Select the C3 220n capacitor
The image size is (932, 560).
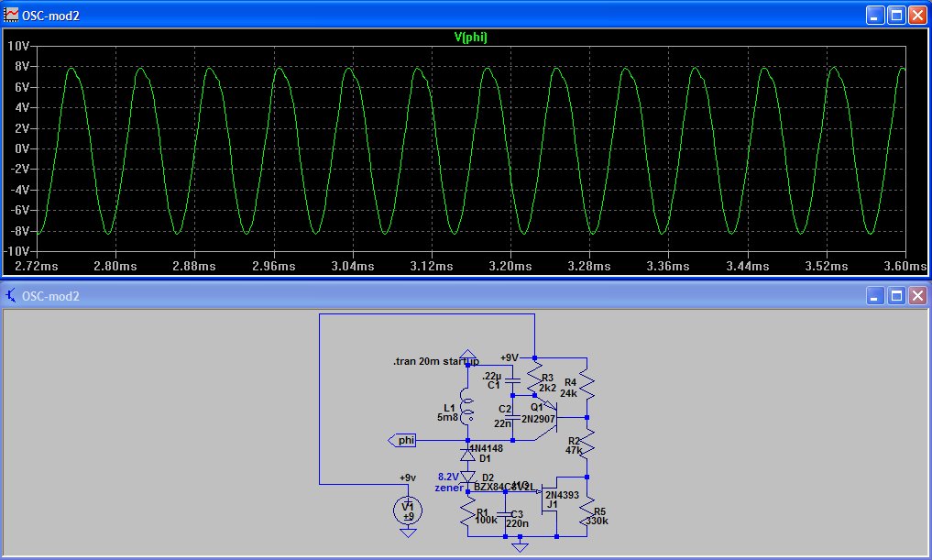505,515
